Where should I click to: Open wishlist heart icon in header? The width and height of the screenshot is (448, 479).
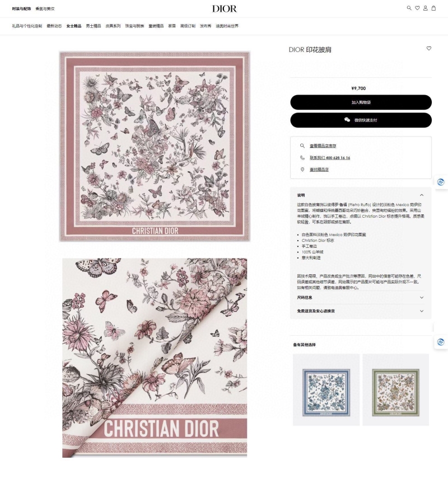point(417,8)
